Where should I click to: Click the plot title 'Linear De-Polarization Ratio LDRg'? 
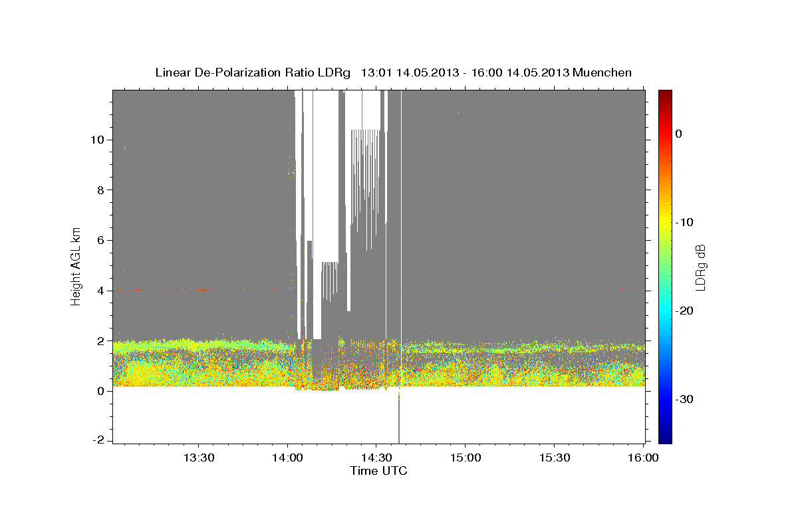(253, 72)
